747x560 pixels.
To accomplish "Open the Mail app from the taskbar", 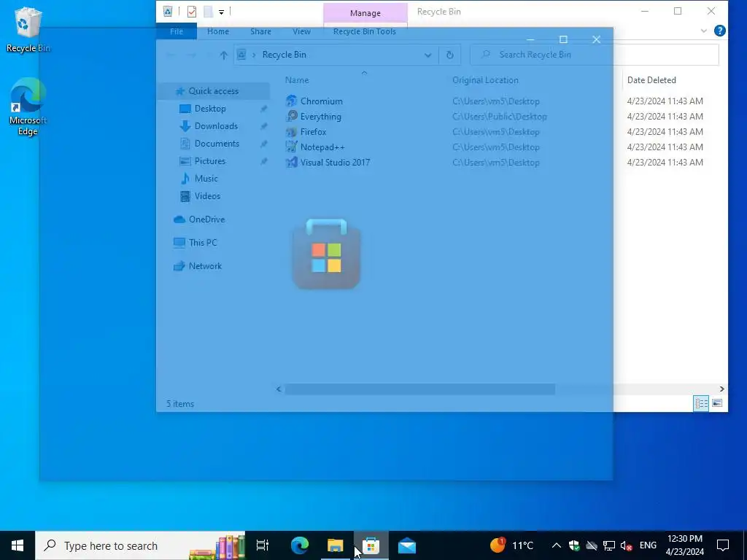I will coord(407,545).
